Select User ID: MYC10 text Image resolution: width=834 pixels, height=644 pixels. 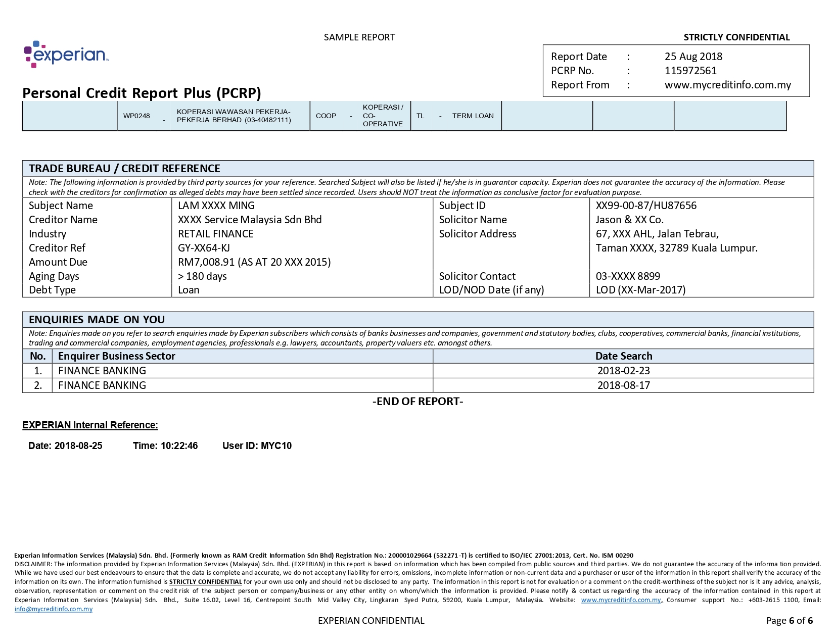pos(257,446)
